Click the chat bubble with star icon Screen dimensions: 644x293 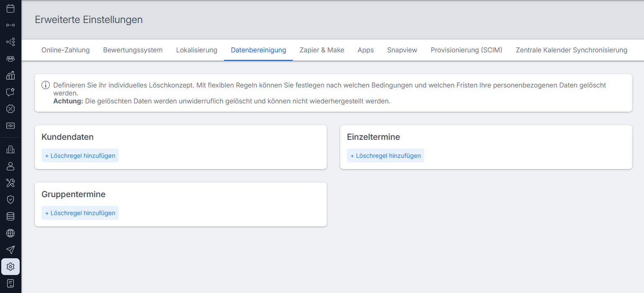(10, 92)
